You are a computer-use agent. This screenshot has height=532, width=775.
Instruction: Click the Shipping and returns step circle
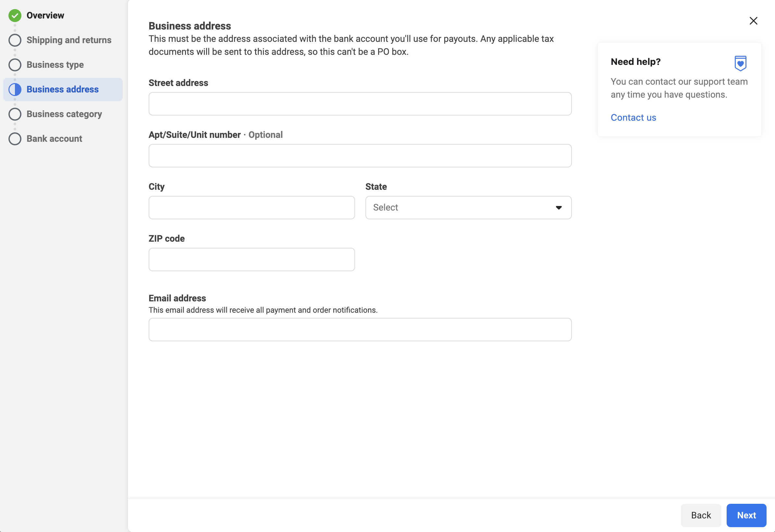[15, 40]
